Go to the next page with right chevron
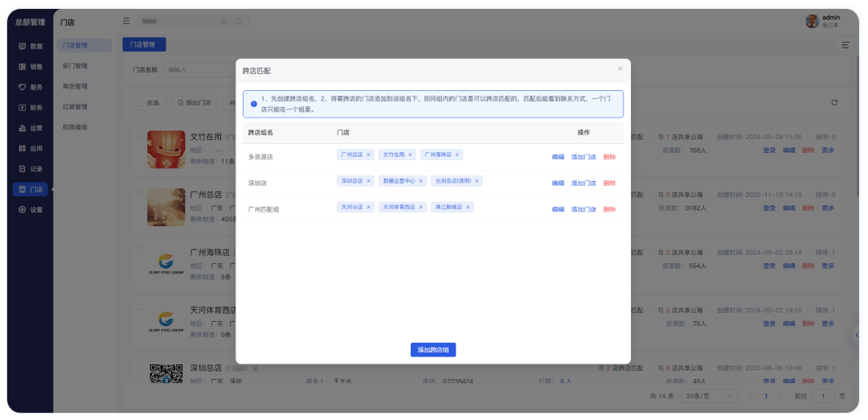 click(780, 396)
